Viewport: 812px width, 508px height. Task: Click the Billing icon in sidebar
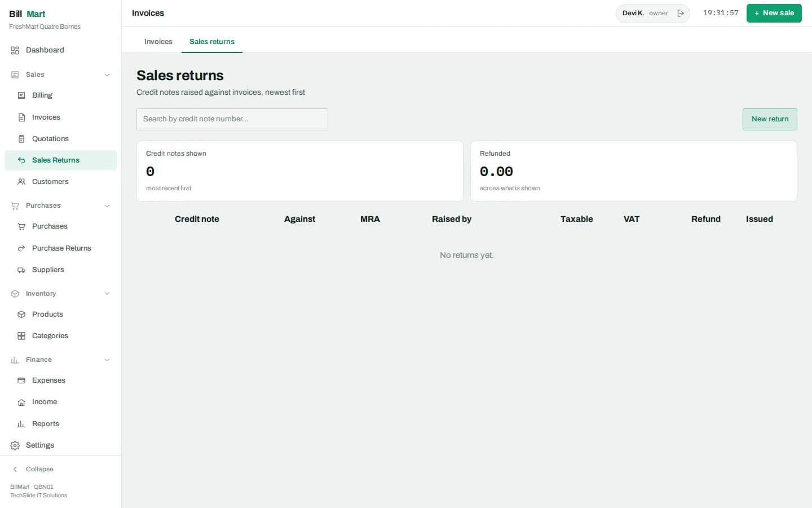tap(21, 95)
